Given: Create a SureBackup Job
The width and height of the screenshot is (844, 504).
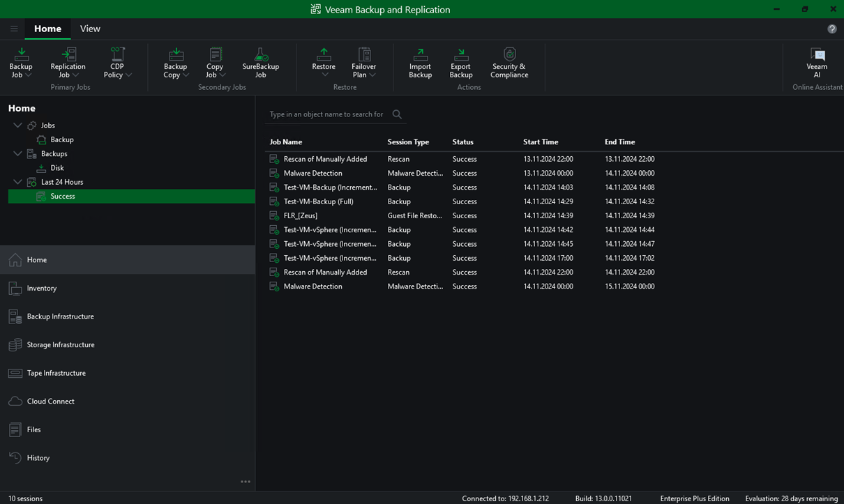Looking at the screenshot, I should pyautogui.click(x=260, y=63).
